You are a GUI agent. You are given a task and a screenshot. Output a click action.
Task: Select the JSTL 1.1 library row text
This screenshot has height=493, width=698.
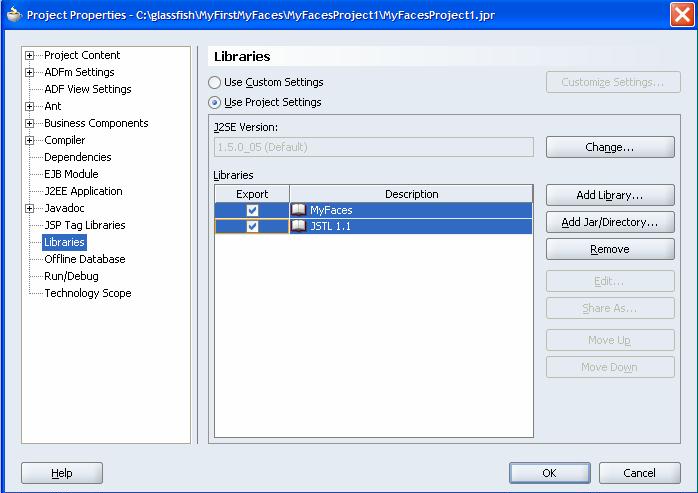click(330, 226)
